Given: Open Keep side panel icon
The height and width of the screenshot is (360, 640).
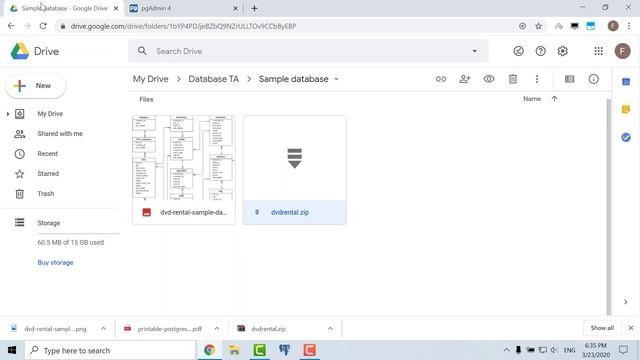Looking at the screenshot, I should pyautogui.click(x=626, y=109).
